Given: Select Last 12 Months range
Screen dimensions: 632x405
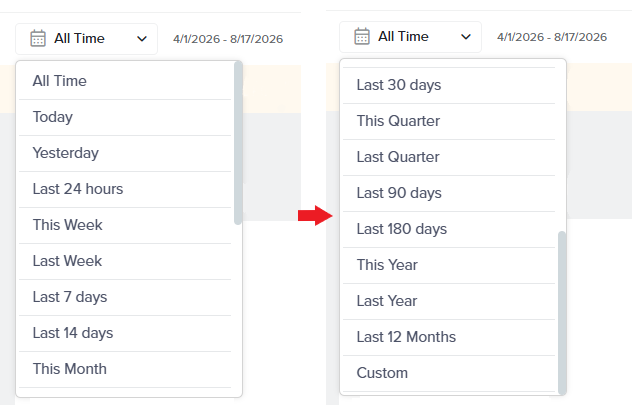Looking at the screenshot, I should coord(449,337).
